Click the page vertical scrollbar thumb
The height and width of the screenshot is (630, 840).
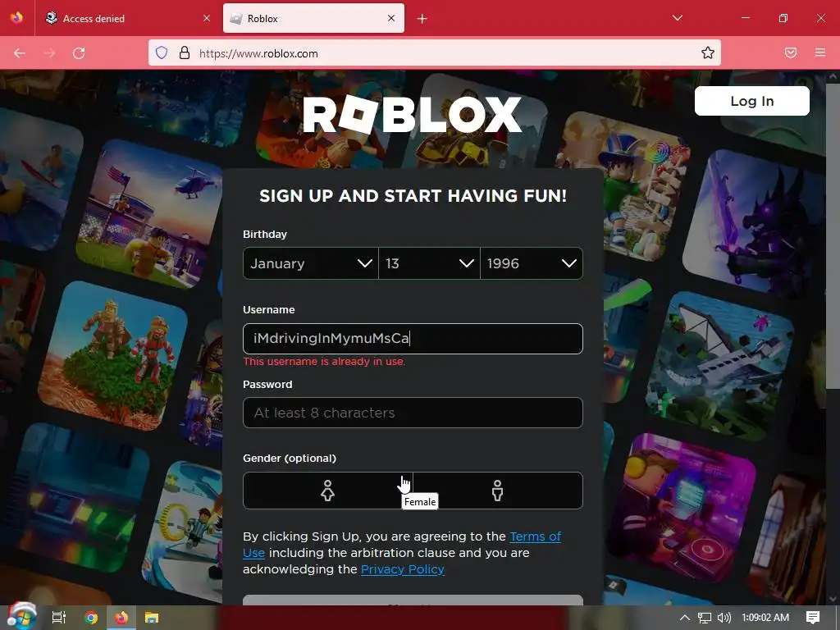pos(833,235)
